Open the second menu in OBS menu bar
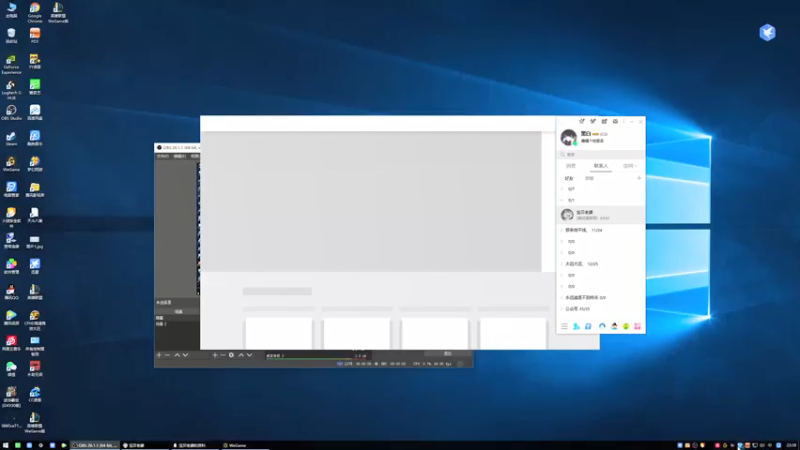800x450 pixels. (x=180, y=156)
